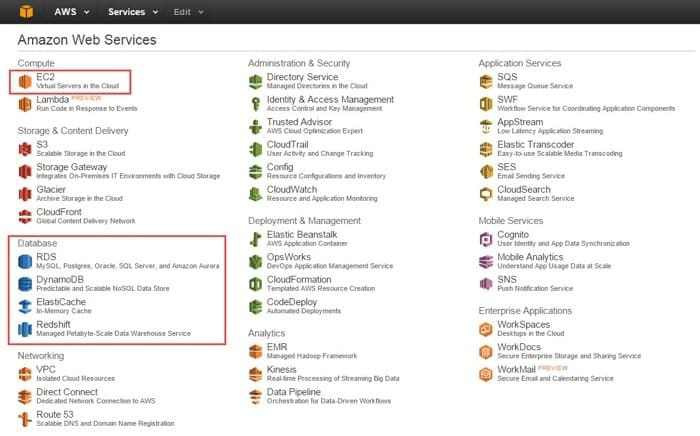Click the SNS service icon
The width and height of the screenshot is (700, 436).
[486, 284]
